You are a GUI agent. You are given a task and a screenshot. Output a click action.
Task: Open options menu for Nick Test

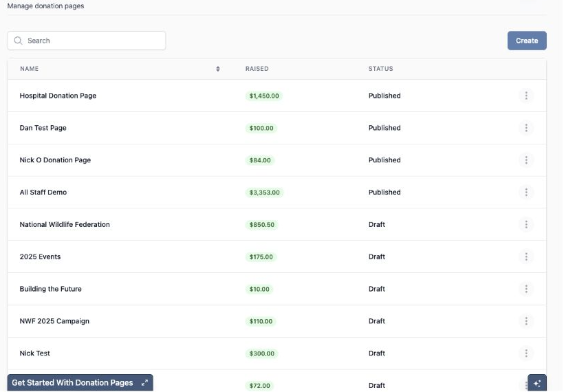526,353
